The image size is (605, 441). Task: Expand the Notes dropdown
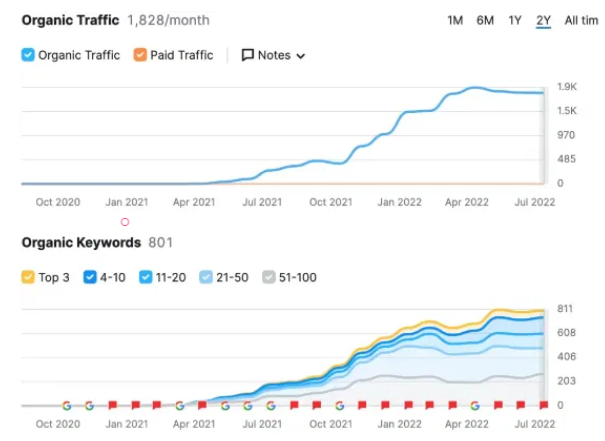coord(273,55)
